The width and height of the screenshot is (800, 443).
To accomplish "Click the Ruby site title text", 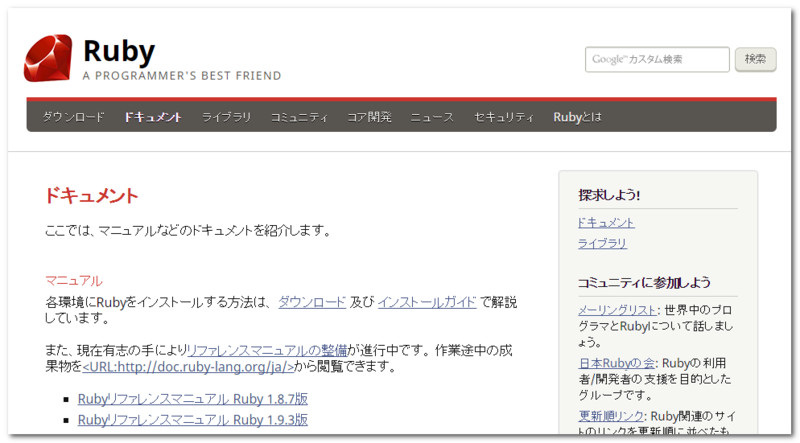I will pos(119,51).
